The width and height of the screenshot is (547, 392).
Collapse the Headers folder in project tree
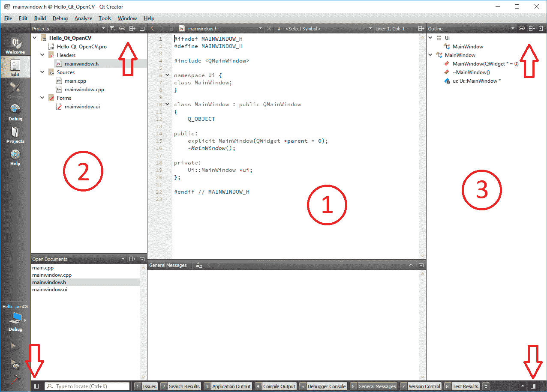tap(42, 55)
